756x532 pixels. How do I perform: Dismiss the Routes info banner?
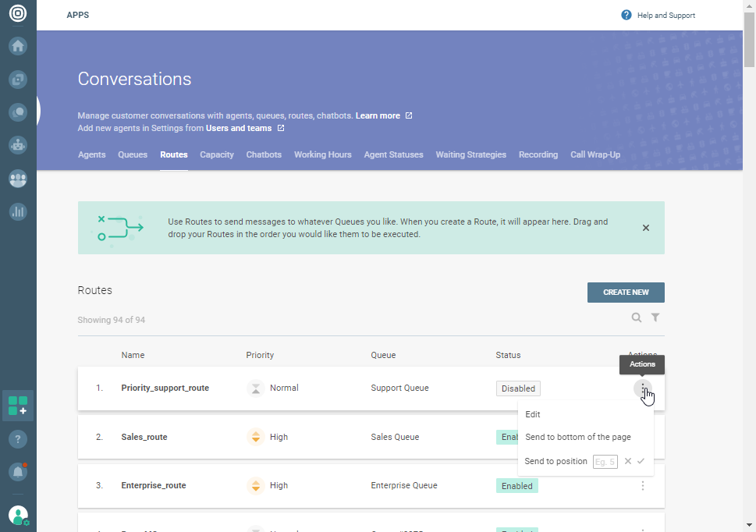point(646,228)
